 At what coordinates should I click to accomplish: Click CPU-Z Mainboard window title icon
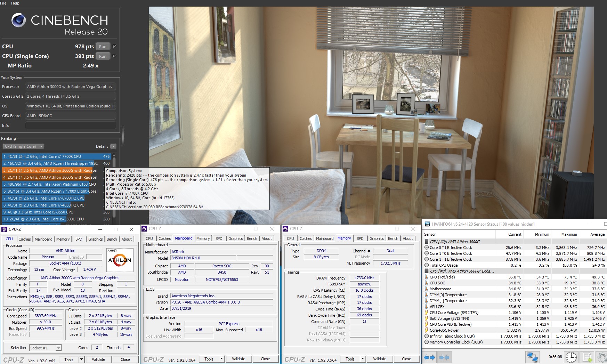coord(144,229)
